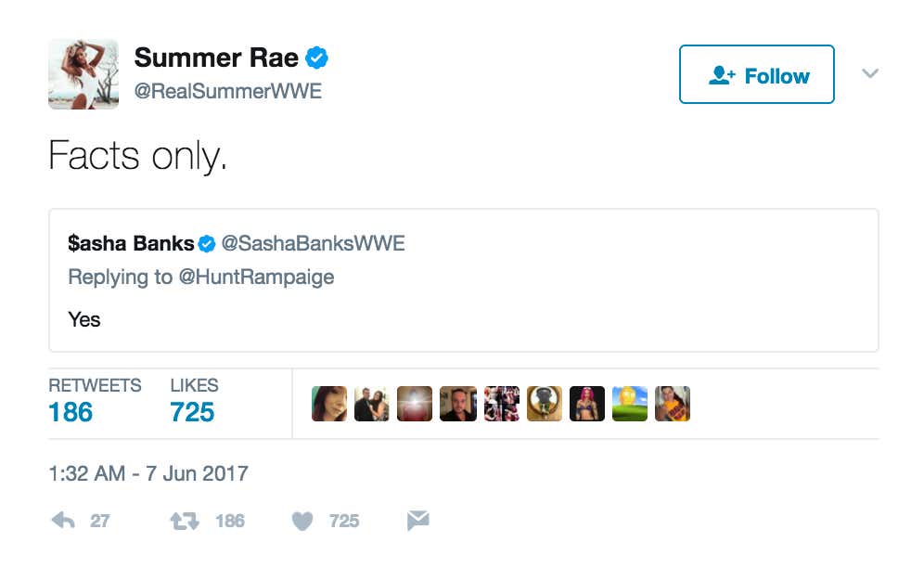Screen dimensions: 924x568
Task: Retweet this tweet using the retweet icon
Action: click(x=184, y=521)
